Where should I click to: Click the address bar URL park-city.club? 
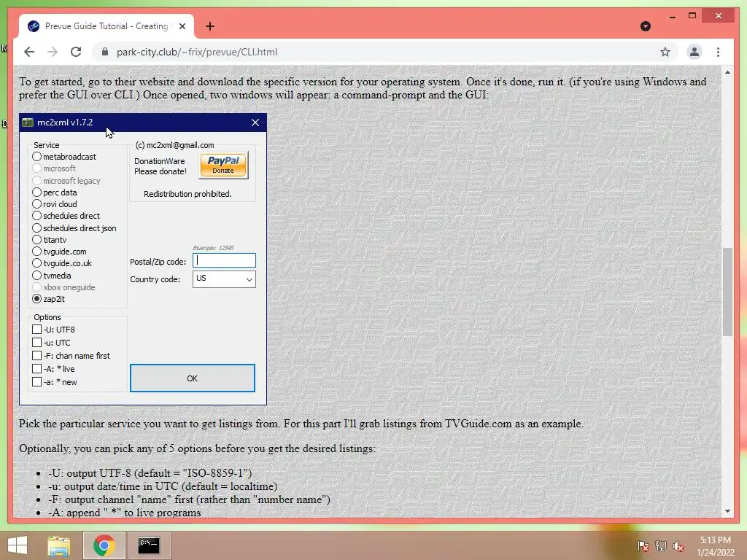tap(197, 52)
